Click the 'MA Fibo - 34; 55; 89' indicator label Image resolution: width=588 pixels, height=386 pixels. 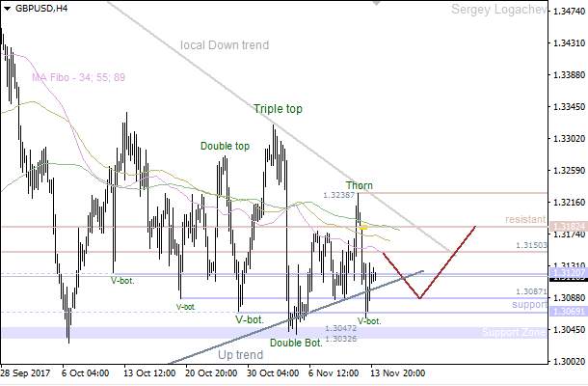(78, 78)
